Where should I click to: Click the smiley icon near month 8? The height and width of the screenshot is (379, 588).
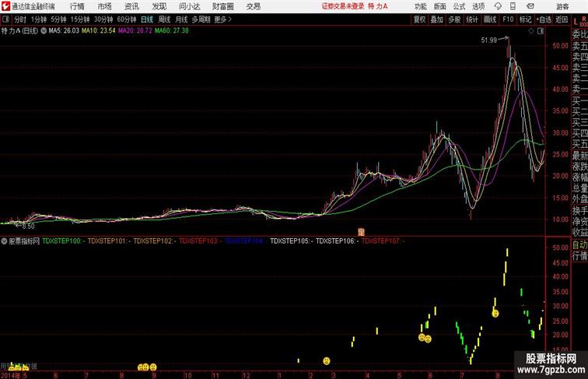coord(495,314)
